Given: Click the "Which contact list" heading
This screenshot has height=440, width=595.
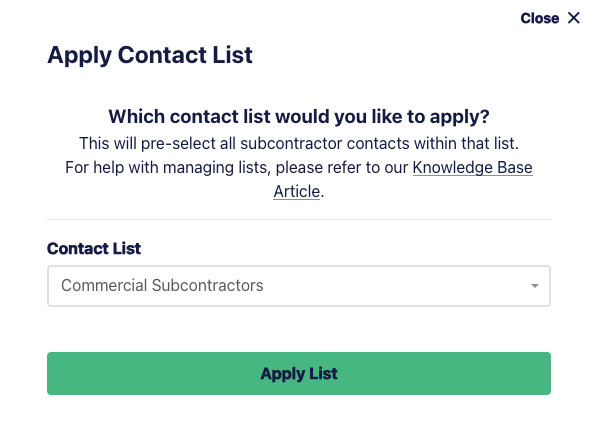Looking at the screenshot, I should coord(299,116).
